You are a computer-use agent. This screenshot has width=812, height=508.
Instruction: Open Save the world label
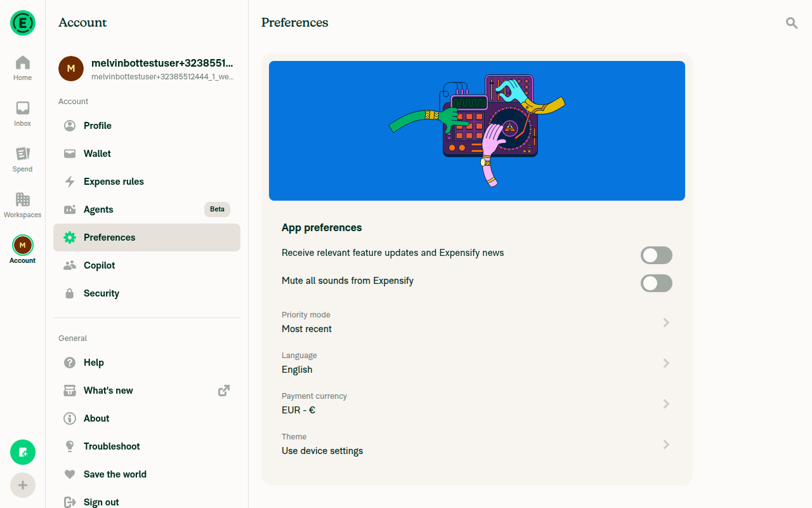click(115, 474)
